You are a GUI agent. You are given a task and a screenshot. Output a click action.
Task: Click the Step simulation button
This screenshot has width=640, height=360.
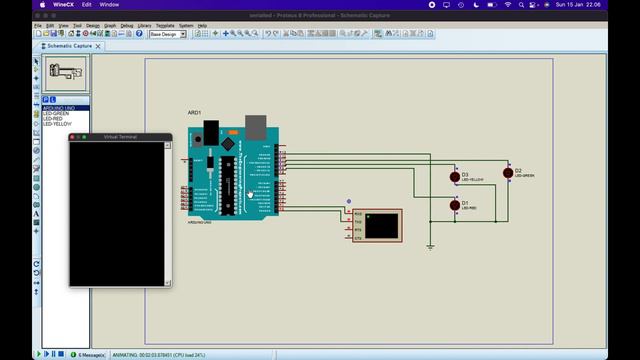pos(46,354)
